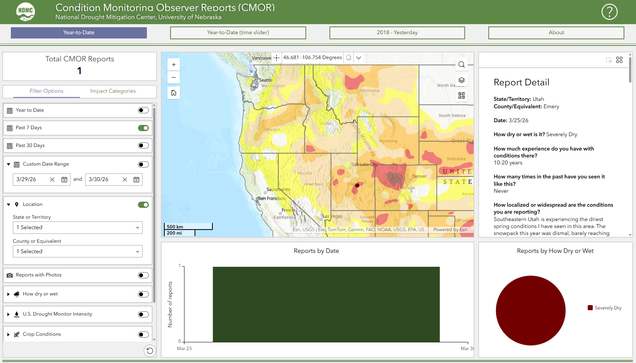Expand the coordinate format dropdown arrow
The image size is (636, 363).
pyautogui.click(x=359, y=58)
